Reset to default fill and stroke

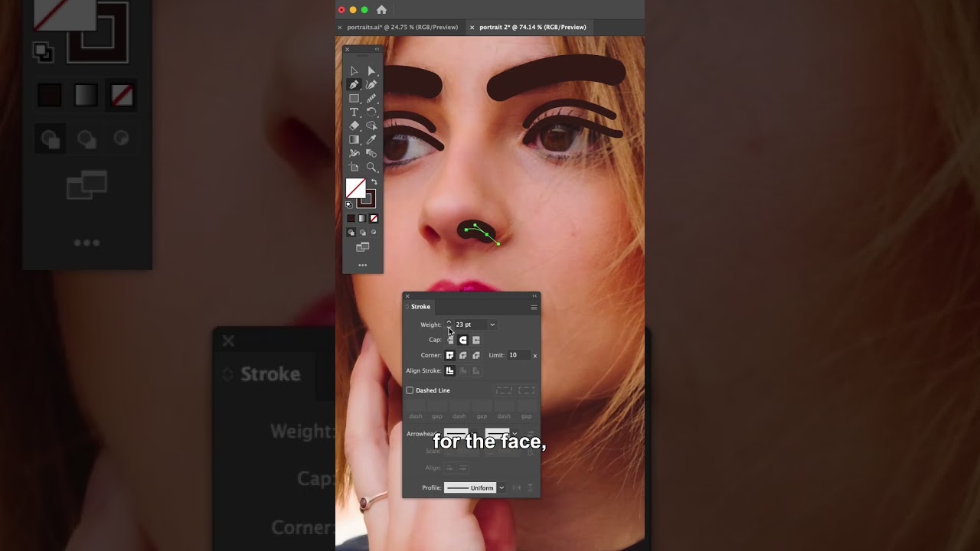349,205
